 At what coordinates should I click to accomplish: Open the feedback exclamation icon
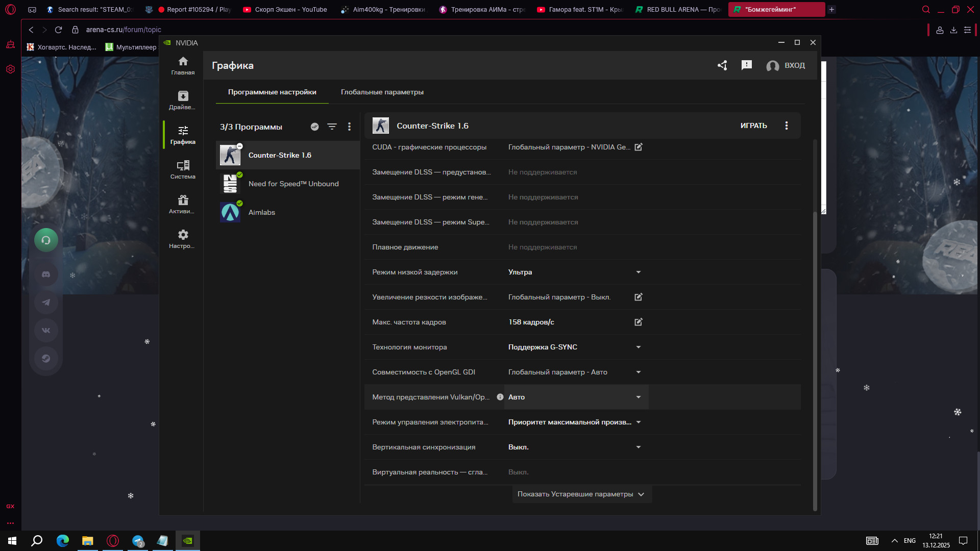coord(747,65)
